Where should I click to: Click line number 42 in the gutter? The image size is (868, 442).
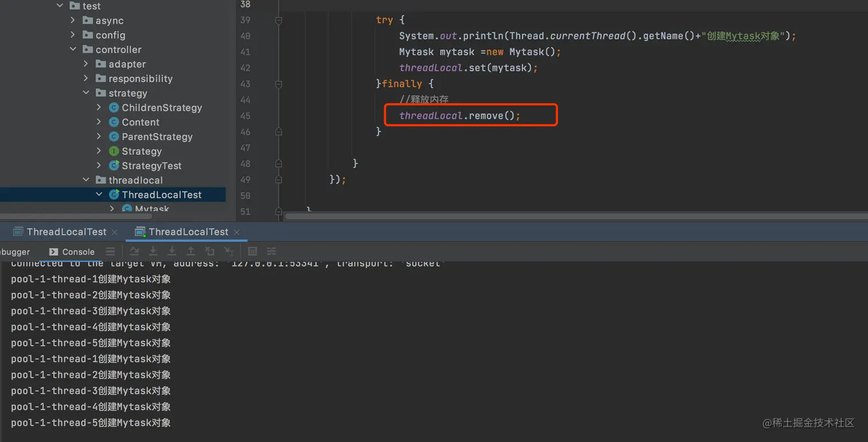(x=245, y=68)
